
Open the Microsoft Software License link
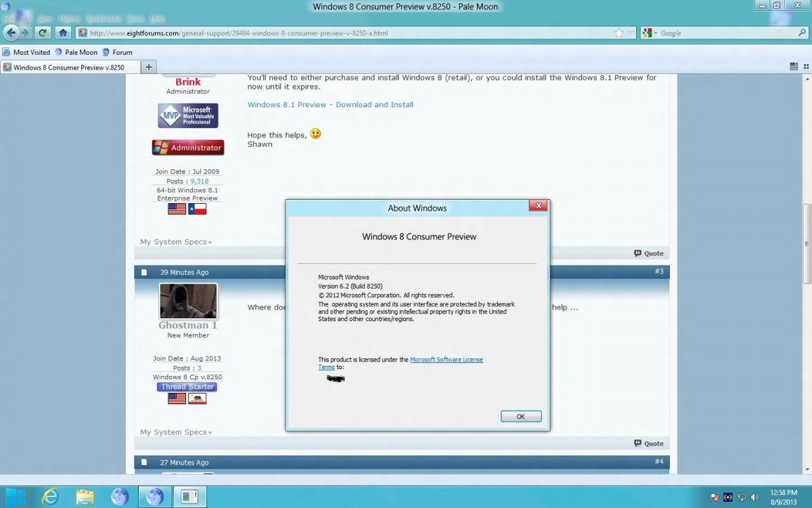(x=446, y=360)
